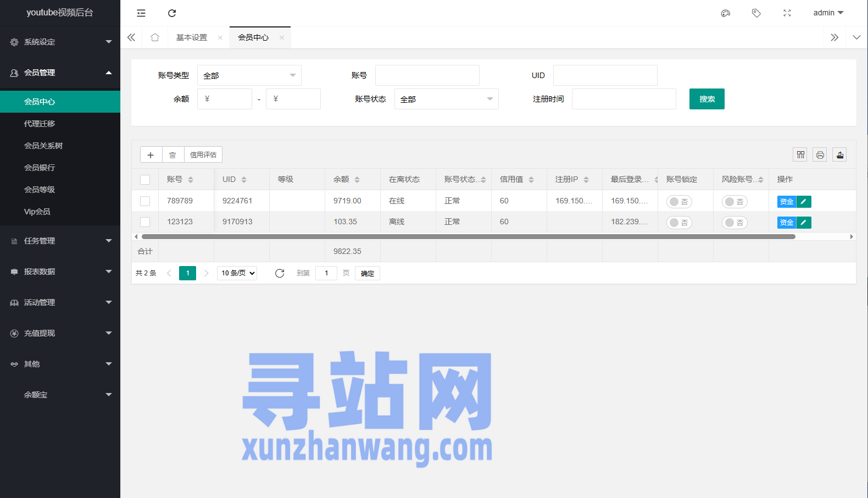The image size is (868, 498).
Task: Toggle 风险账号 switch for 789789
Action: (735, 202)
